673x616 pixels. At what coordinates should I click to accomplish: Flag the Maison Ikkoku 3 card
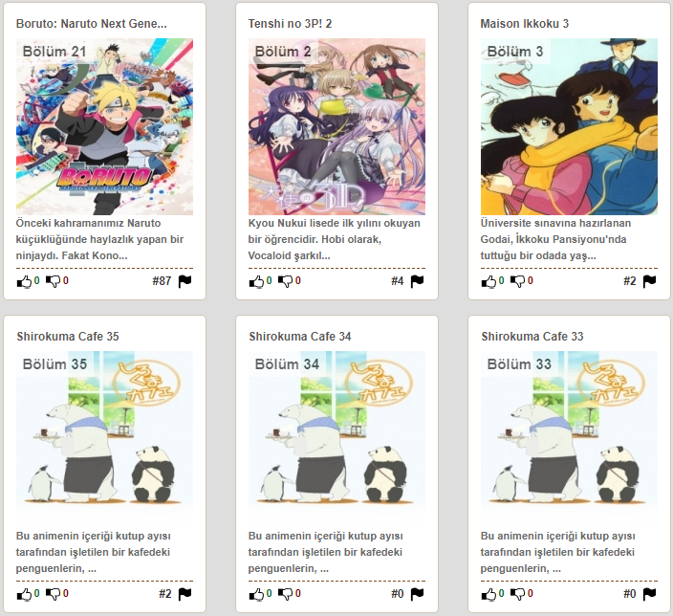click(x=649, y=281)
